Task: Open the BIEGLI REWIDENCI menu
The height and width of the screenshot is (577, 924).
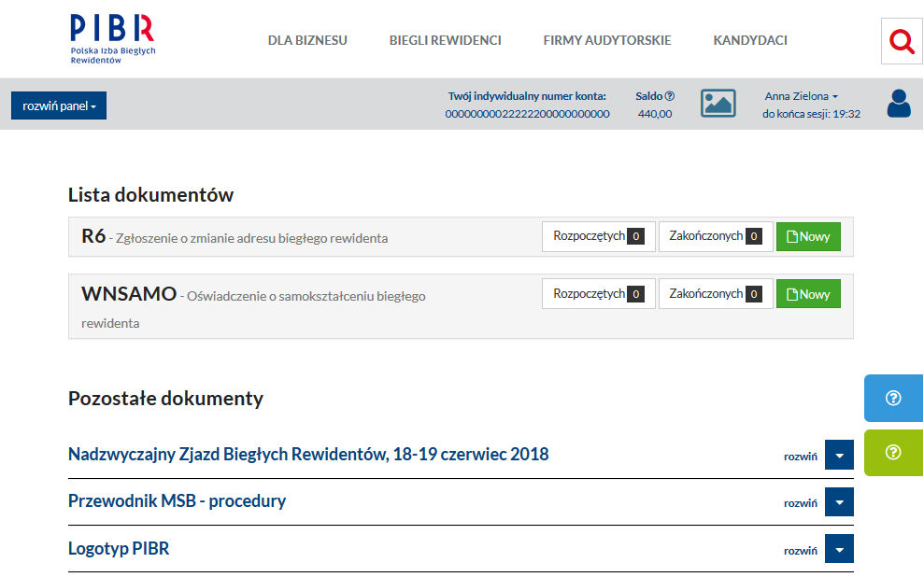Action: click(x=445, y=40)
